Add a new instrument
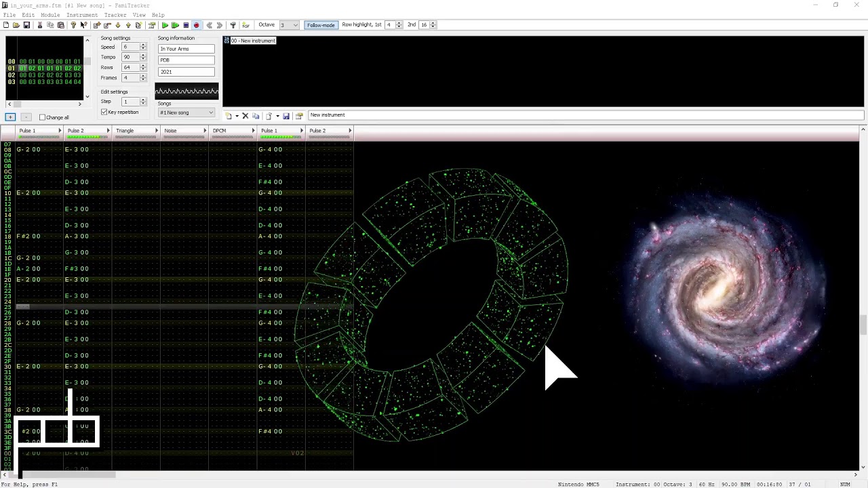 (229, 116)
